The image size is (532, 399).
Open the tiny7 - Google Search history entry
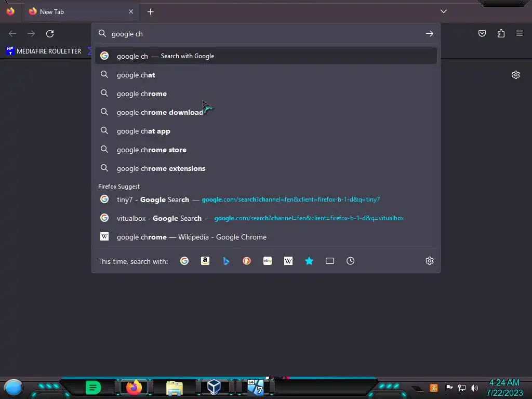coord(265,199)
